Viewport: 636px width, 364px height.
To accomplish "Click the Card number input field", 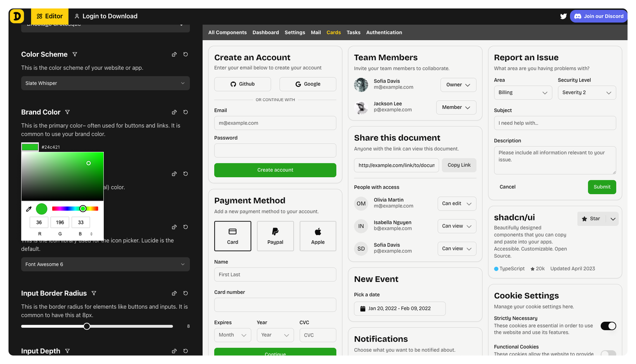I will (x=275, y=305).
